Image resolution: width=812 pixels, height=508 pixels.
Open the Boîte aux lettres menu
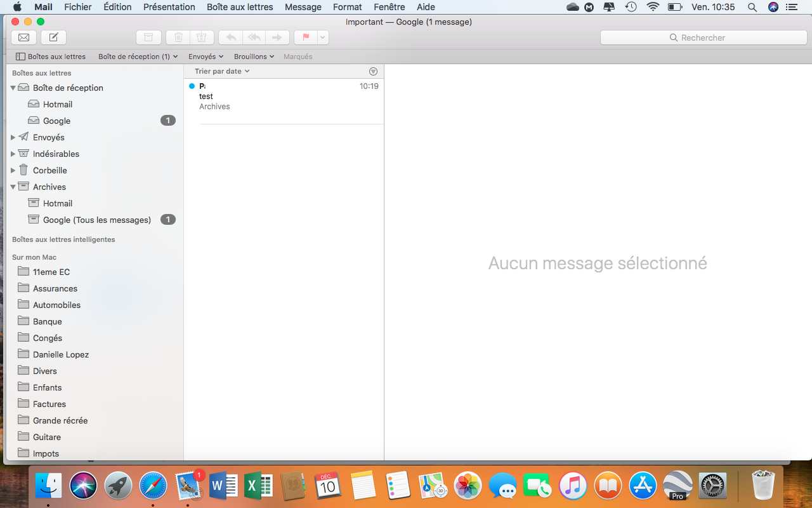240,7
